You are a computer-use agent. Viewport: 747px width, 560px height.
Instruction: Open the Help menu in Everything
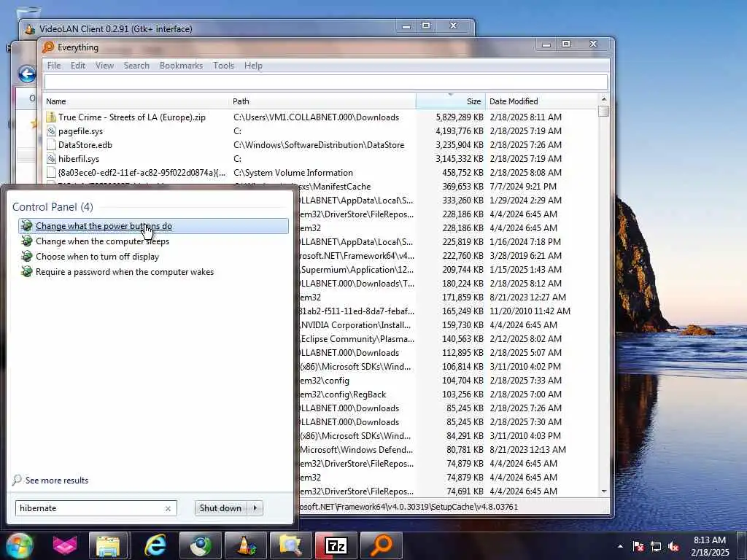coord(253,66)
